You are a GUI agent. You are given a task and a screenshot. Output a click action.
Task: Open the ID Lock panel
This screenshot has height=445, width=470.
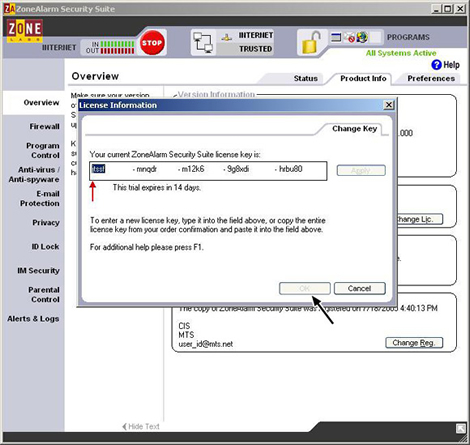[45, 246]
